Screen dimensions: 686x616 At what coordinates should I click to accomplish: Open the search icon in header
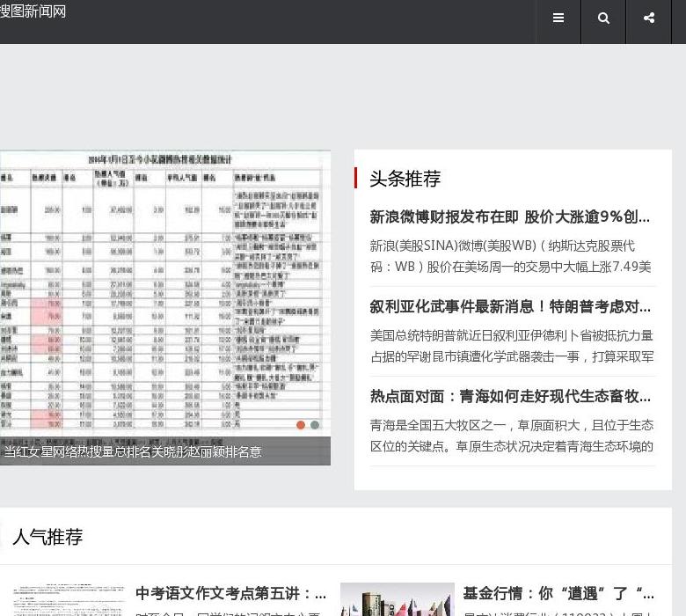click(x=603, y=18)
